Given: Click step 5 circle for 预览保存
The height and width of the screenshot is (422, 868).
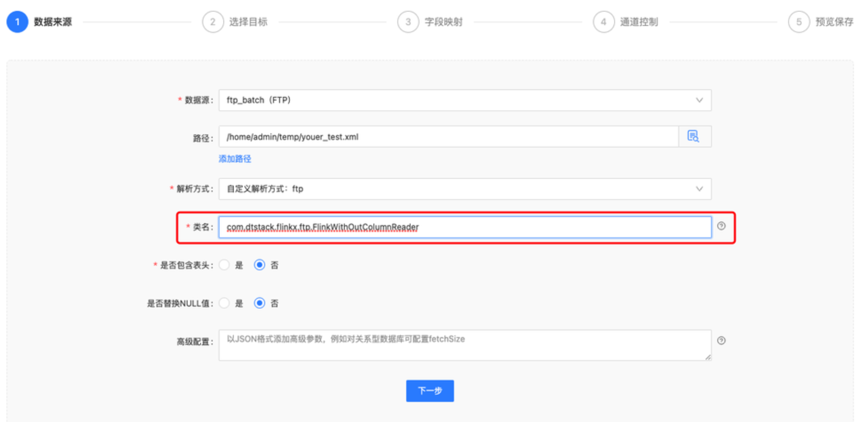Looking at the screenshot, I should click(x=798, y=22).
